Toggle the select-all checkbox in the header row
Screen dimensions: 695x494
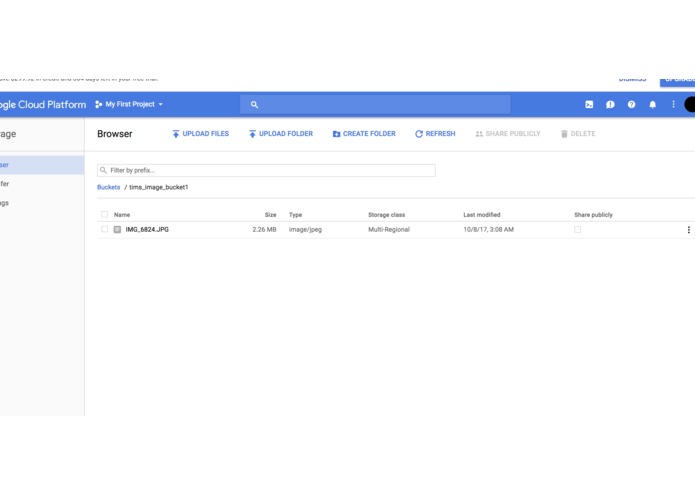pyautogui.click(x=105, y=214)
